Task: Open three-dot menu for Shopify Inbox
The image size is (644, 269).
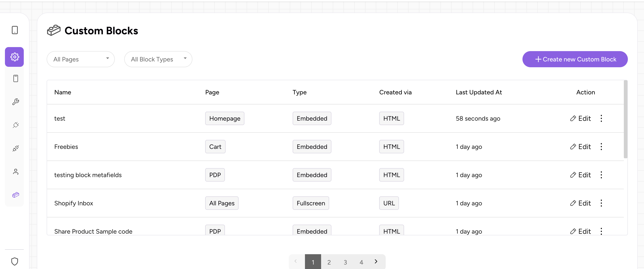Action: (x=601, y=203)
